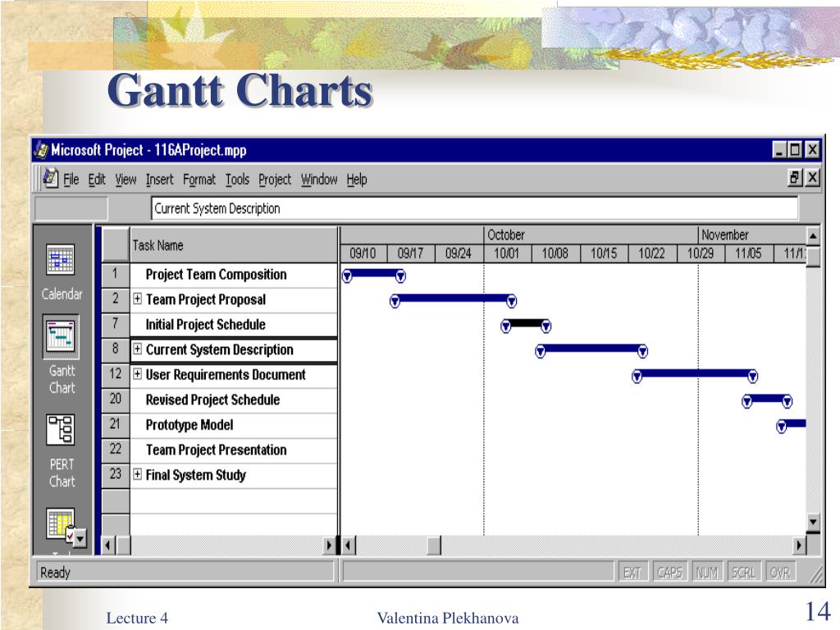
Task: Click the select-all corner header cell
Action: pos(116,244)
